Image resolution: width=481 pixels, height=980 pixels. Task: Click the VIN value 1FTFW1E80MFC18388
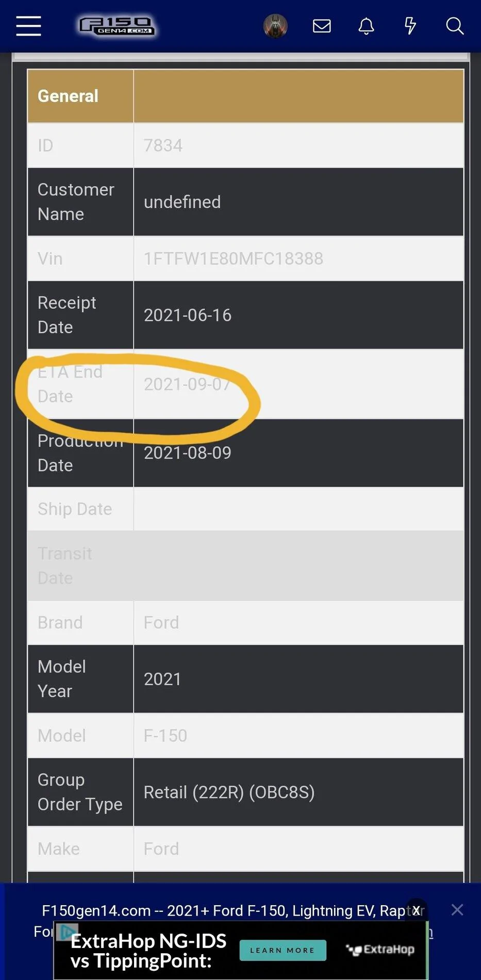pyautogui.click(x=233, y=258)
